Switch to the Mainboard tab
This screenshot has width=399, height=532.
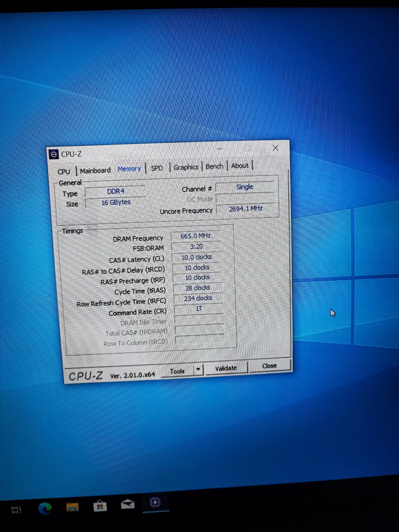[x=96, y=170]
